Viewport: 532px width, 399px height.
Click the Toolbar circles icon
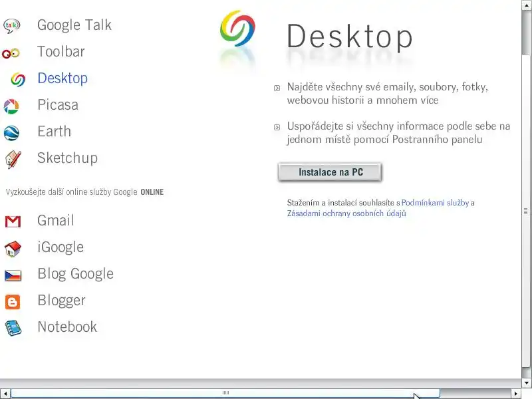tap(11, 53)
